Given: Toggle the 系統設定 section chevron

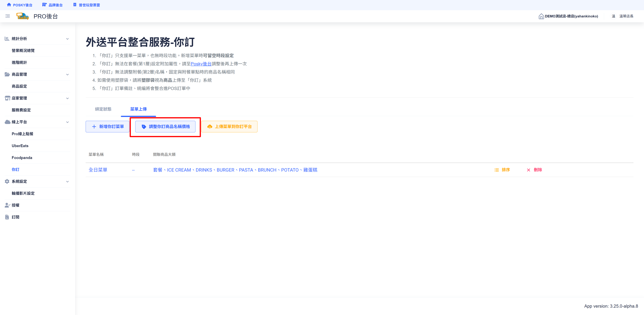Looking at the screenshot, I should click(x=67, y=182).
